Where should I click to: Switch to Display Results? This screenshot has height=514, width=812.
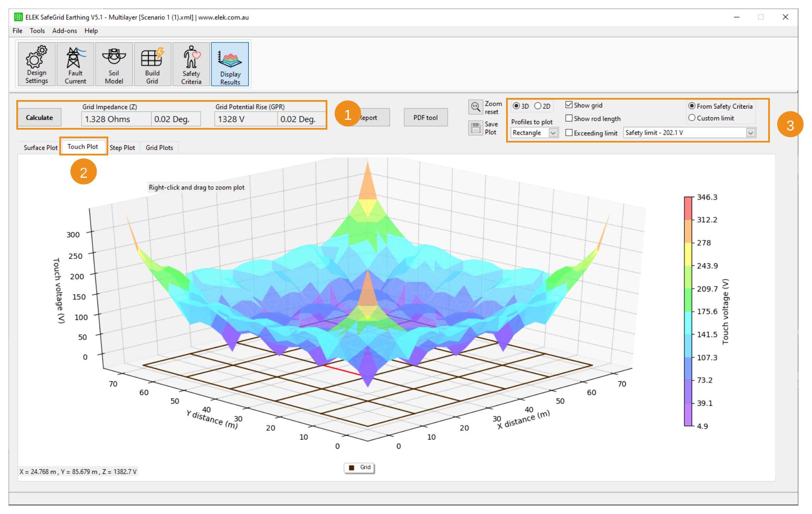[230, 64]
